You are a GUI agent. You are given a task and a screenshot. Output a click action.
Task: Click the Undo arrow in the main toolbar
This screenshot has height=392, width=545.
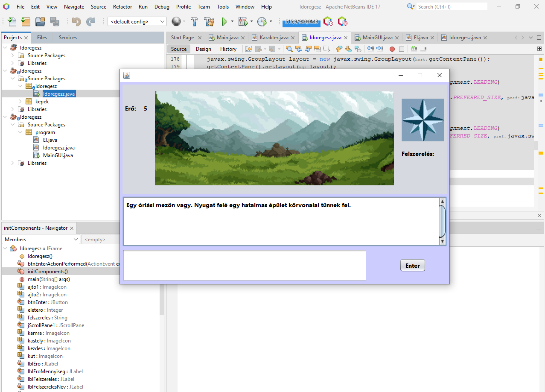pyautogui.click(x=76, y=21)
